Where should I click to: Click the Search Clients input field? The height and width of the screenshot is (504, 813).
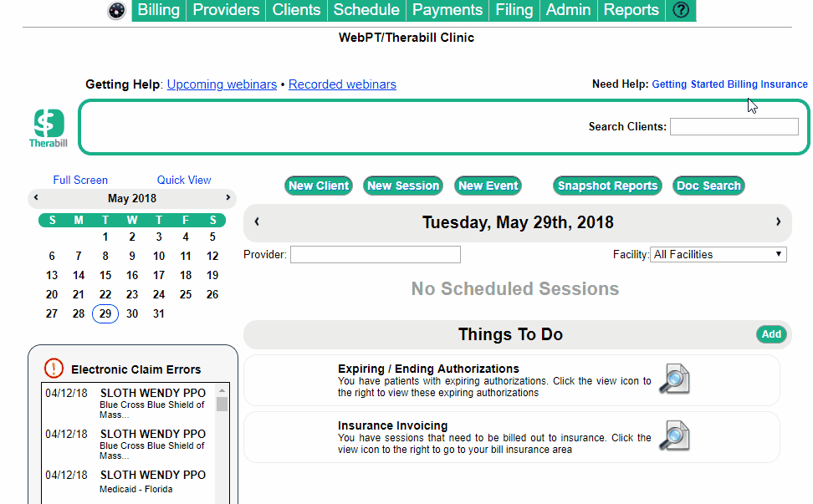(734, 127)
